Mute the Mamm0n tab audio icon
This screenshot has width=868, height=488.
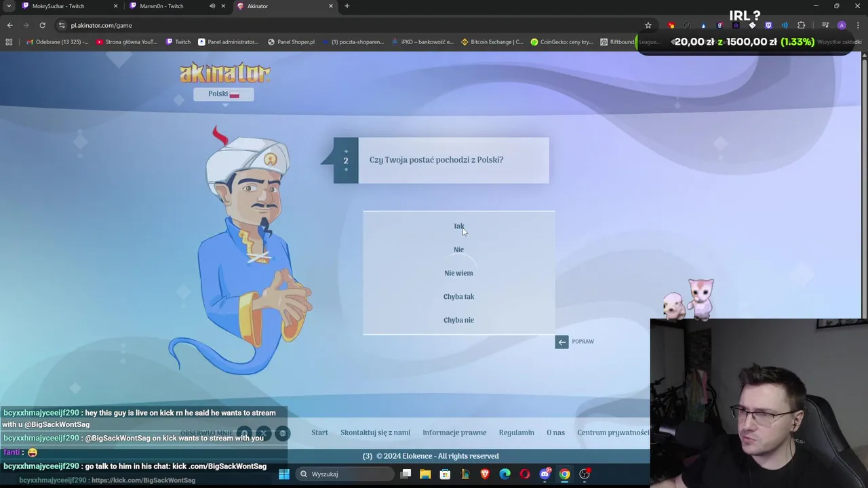coord(212,6)
